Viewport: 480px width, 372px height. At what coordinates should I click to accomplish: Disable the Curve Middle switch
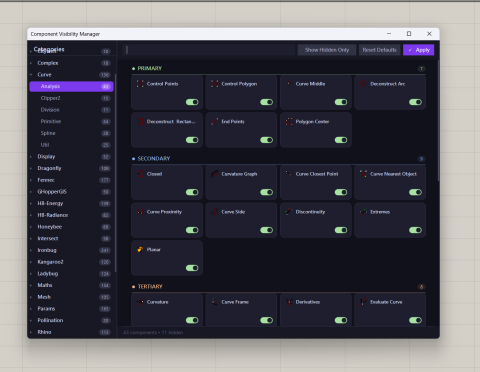pyautogui.click(x=341, y=102)
